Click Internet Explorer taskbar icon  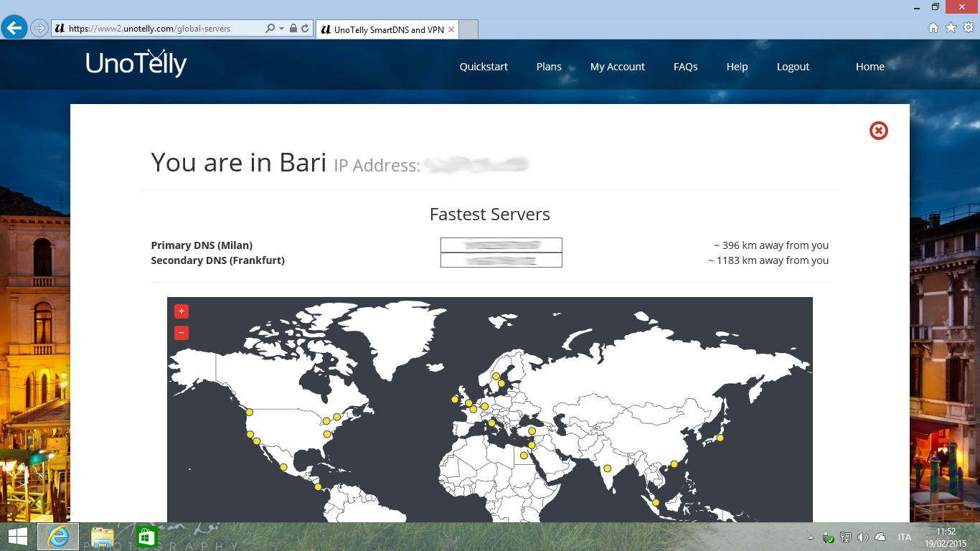pyautogui.click(x=58, y=537)
